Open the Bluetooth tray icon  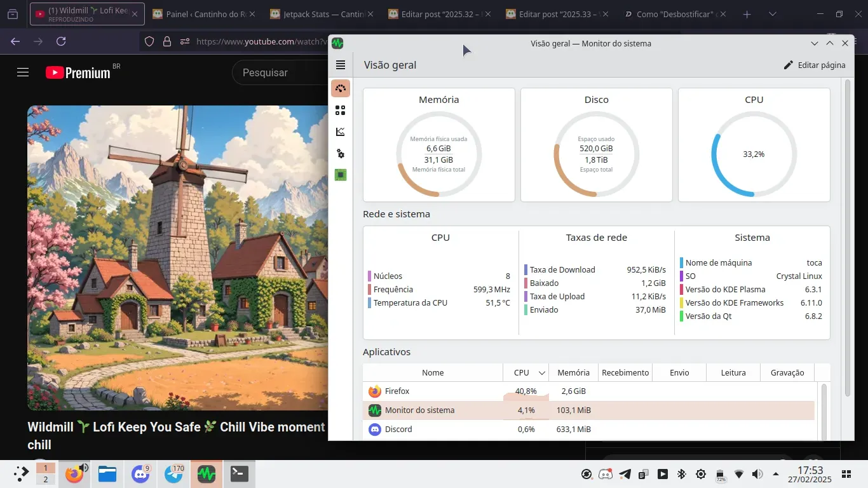coord(681,474)
